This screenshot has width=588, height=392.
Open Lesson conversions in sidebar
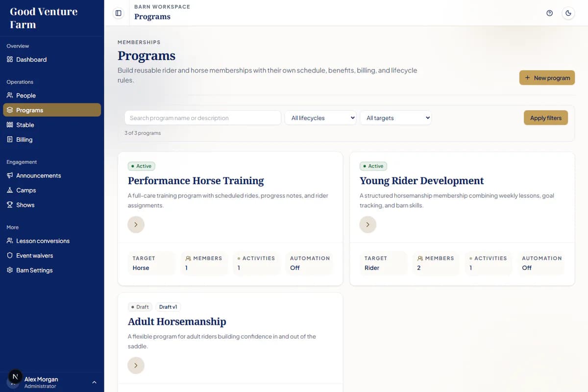point(52,241)
